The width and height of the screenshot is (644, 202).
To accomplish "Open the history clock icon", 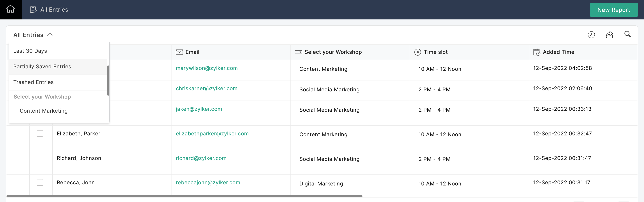I will coord(591,35).
